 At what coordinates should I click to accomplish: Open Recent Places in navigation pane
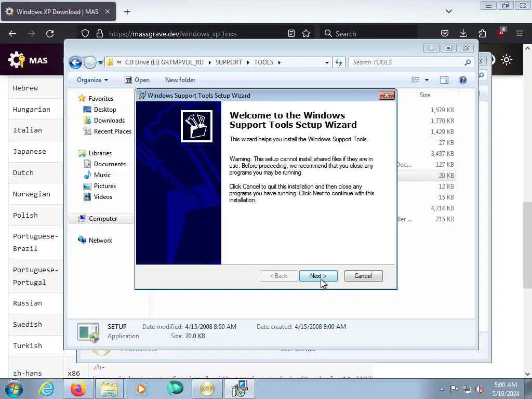[113, 131]
